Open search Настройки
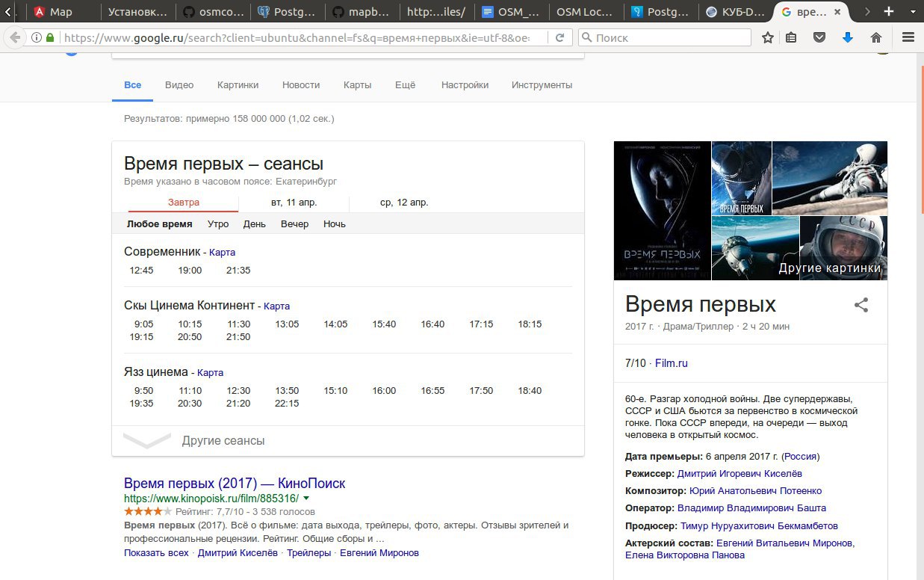924x580 pixels. pyautogui.click(x=465, y=85)
